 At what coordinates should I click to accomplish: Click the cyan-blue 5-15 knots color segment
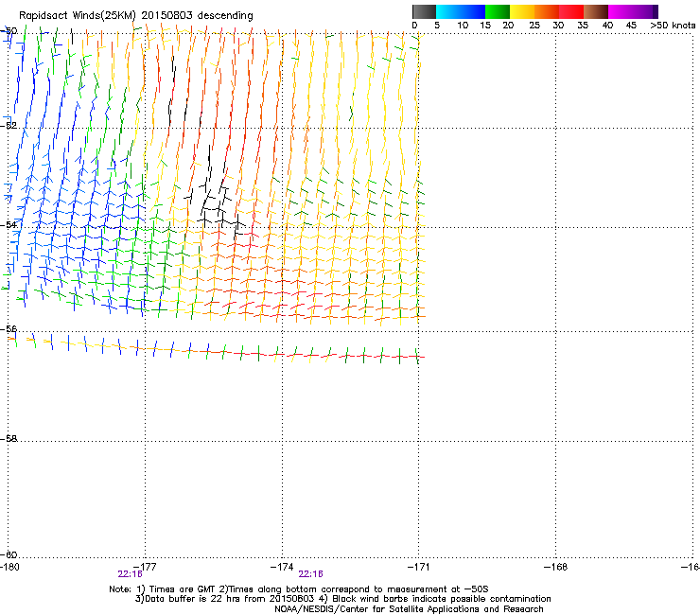[x=461, y=11]
